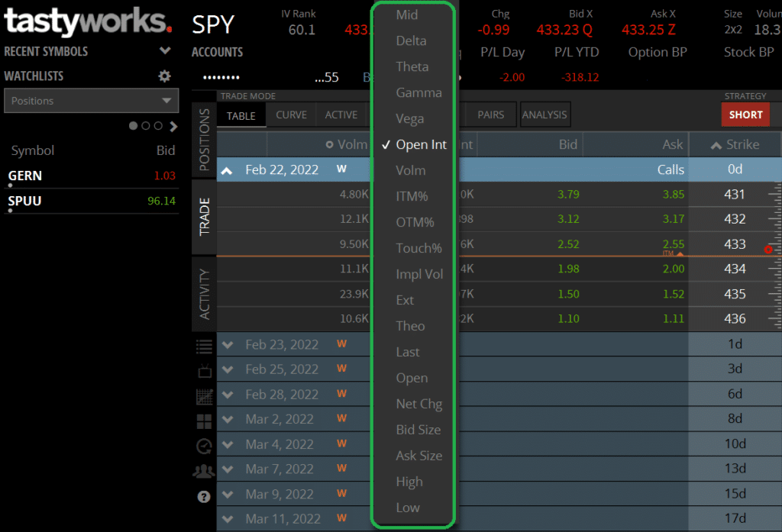Click the strike ruler scale on right

(774, 256)
